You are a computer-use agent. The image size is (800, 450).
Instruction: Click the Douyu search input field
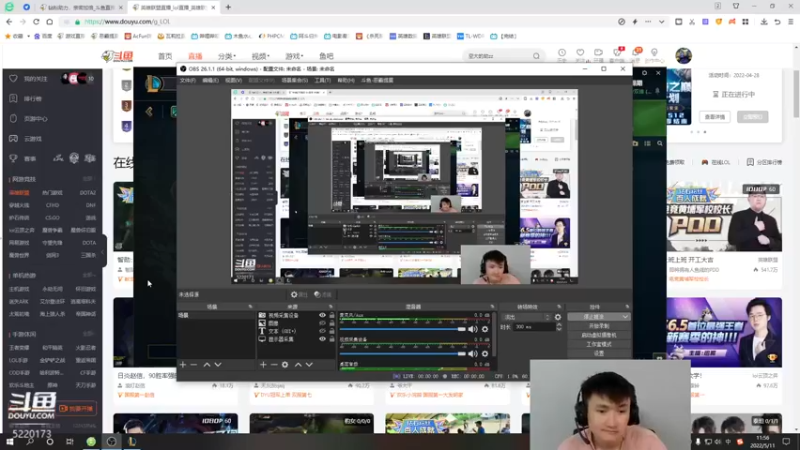pos(497,56)
